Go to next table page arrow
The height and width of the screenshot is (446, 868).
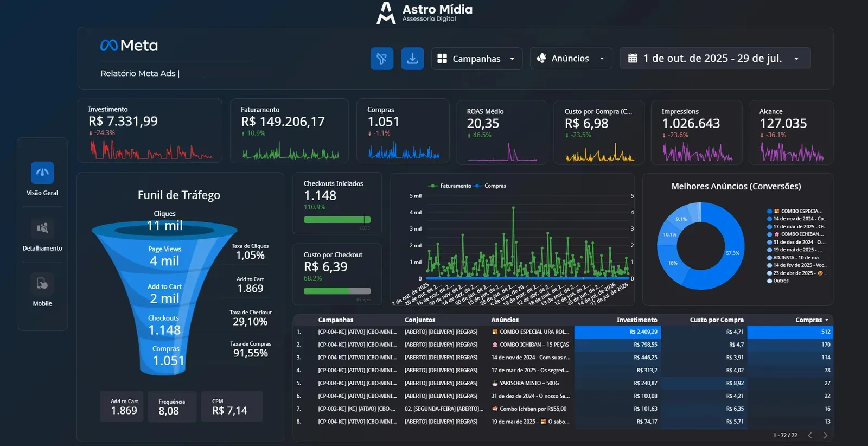tap(826, 435)
